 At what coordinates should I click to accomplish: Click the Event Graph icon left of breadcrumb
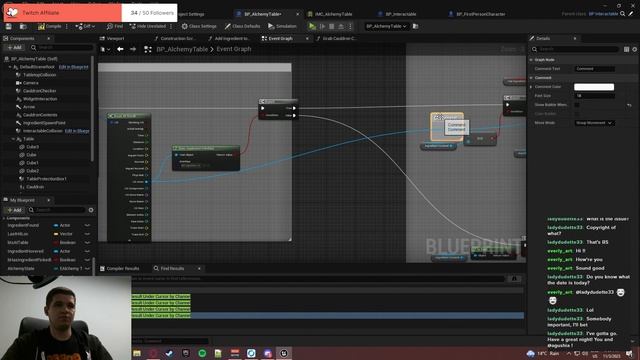pyautogui.click(x=148, y=49)
